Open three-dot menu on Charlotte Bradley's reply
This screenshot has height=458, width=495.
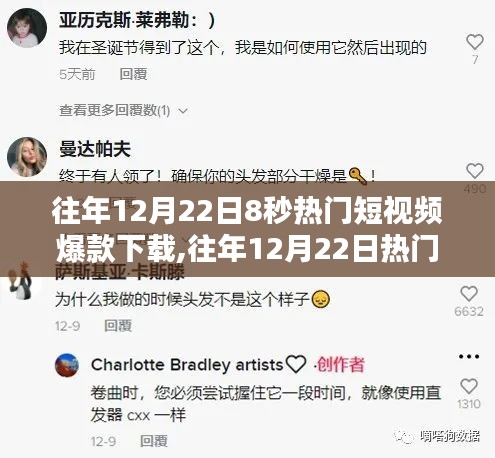coord(469,356)
